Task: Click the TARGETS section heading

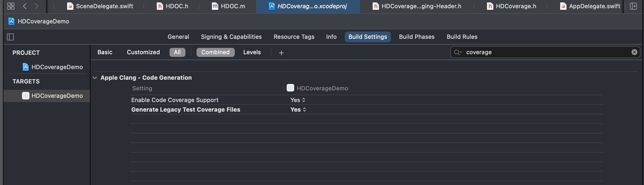Action: [26, 81]
